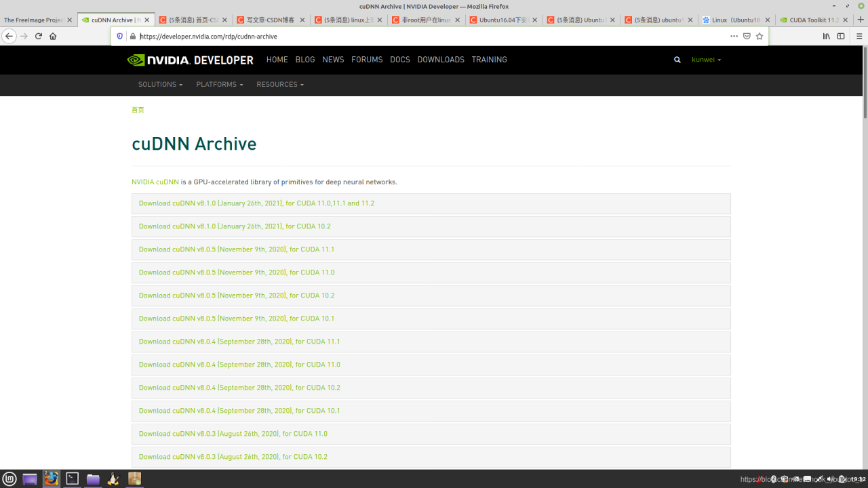Expand the SOLUTIONS dropdown menu
Screen dimensions: 868x488
pos(161,85)
